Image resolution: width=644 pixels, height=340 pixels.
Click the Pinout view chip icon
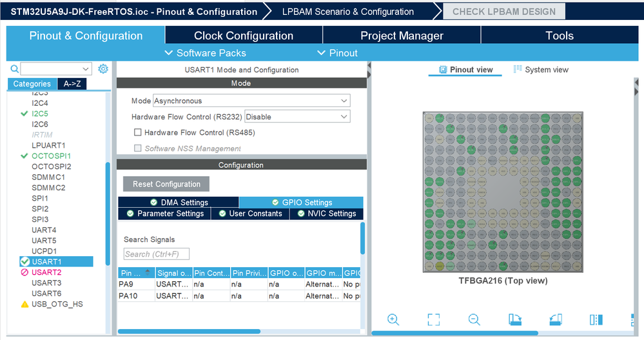[443, 70]
